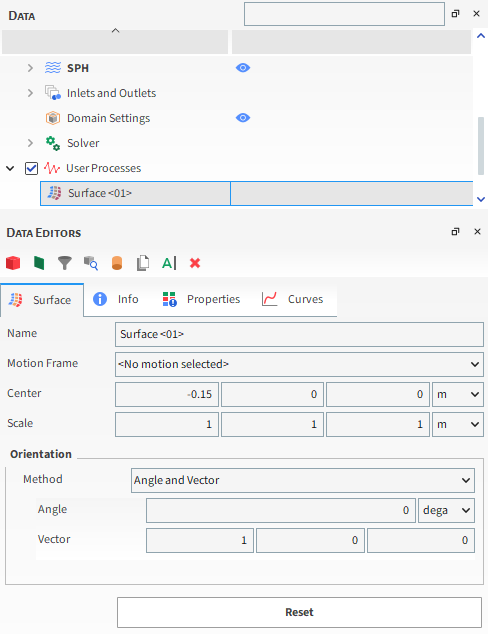
Task: Click the Solver gears icon
Action: (x=53, y=143)
